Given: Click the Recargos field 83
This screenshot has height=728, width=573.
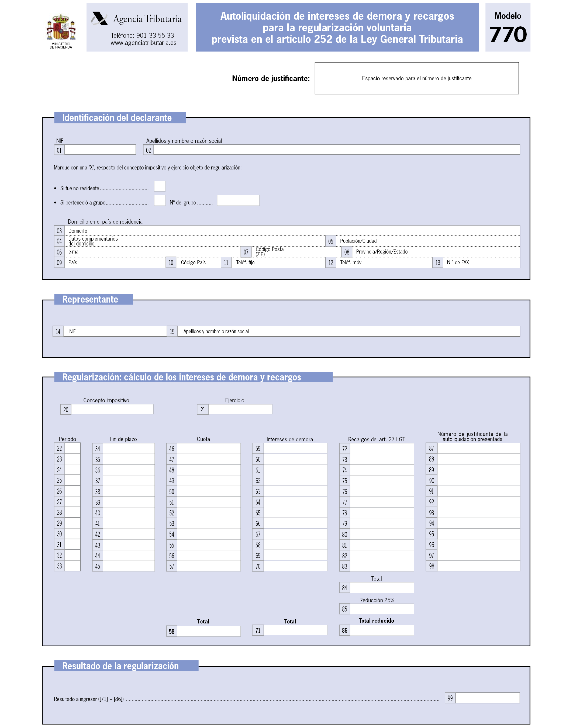Looking at the screenshot, I should click(382, 566).
